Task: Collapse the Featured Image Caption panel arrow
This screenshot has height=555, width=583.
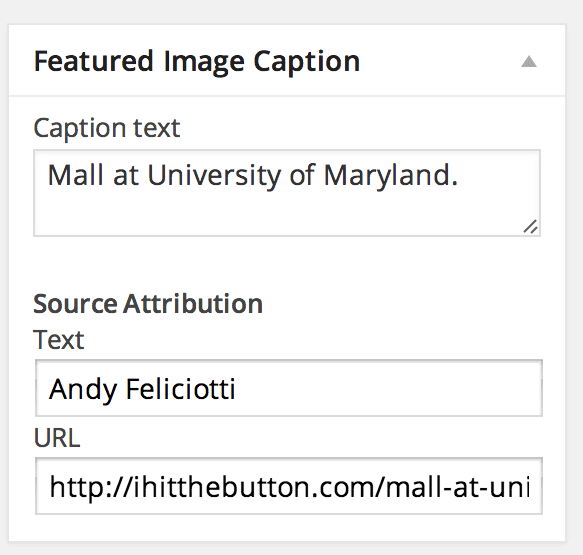Action: point(528,61)
